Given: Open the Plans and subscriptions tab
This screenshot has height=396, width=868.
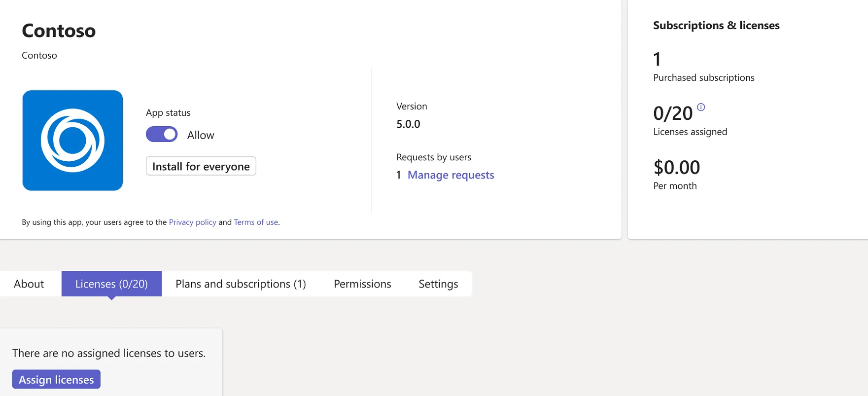Looking at the screenshot, I should (x=241, y=284).
